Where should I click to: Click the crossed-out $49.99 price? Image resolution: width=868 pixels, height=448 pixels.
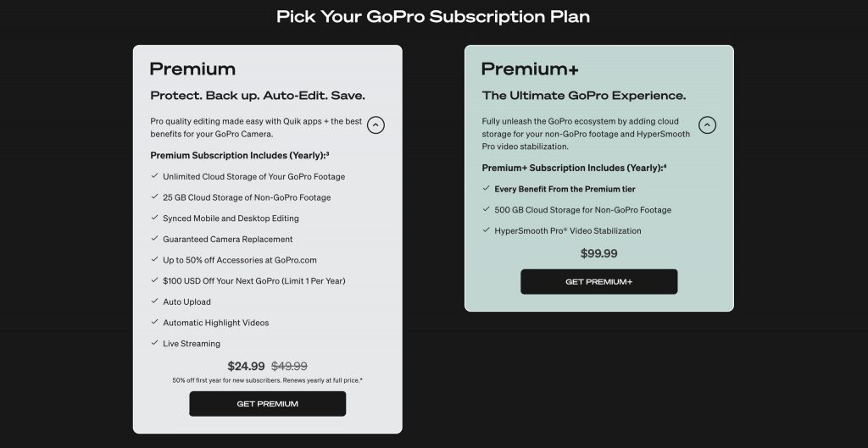(x=289, y=366)
